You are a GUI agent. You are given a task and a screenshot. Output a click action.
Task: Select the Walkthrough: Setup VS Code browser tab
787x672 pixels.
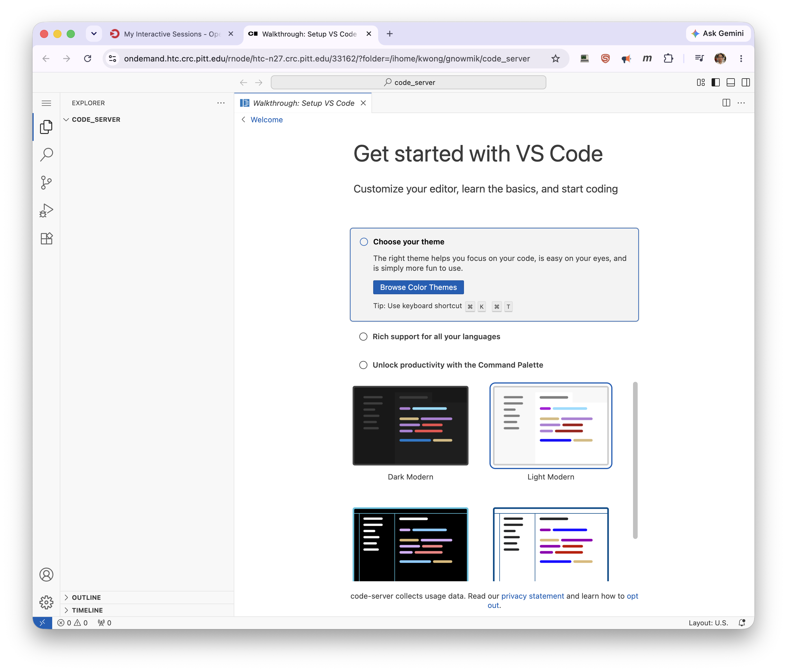[x=310, y=34]
